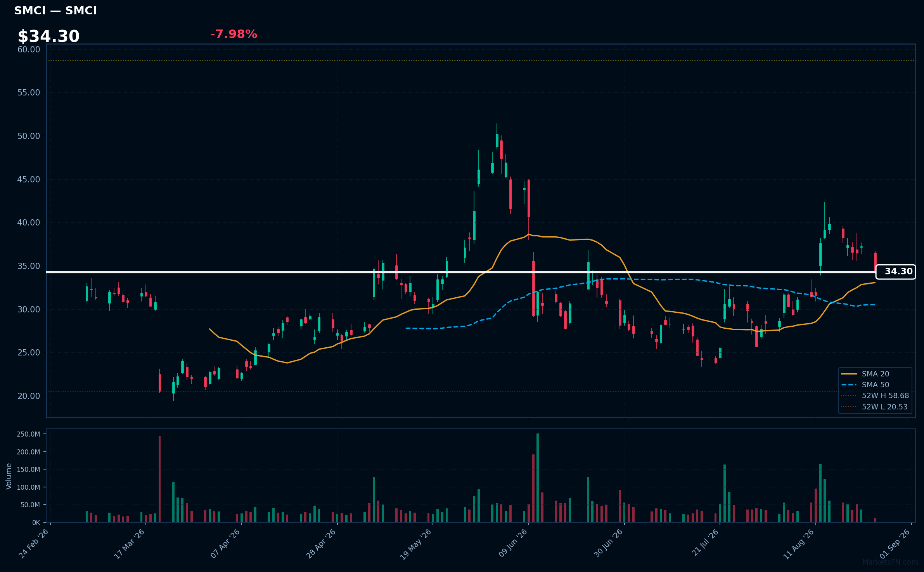Viewport: 924px width, 572px height.
Task: Click the 60.00 price axis label
Action: [x=29, y=49]
